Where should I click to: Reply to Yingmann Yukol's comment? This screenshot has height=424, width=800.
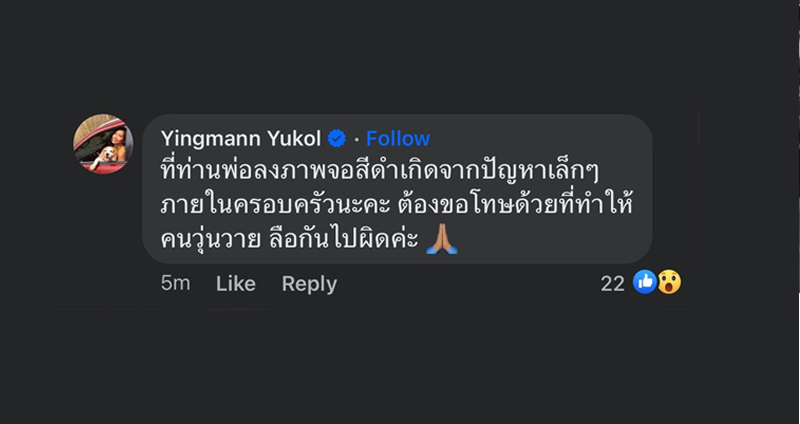pyautogui.click(x=309, y=283)
